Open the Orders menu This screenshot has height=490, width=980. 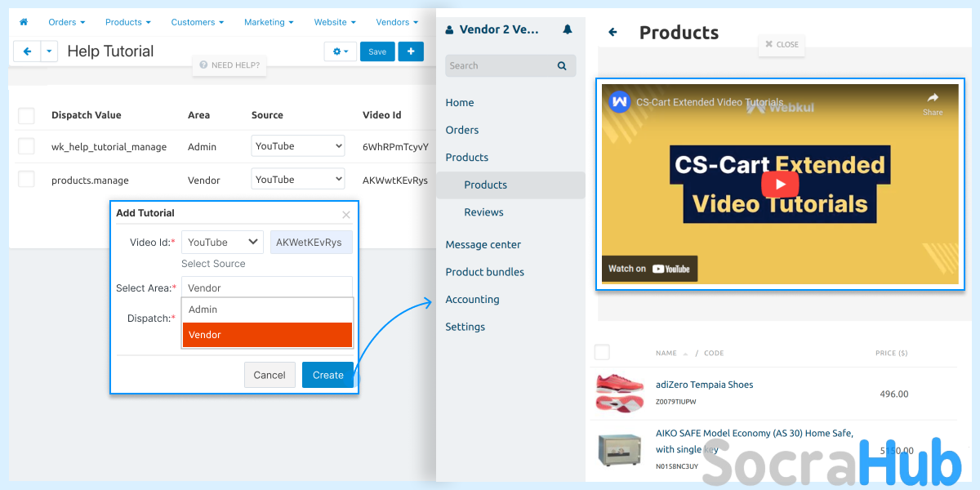[66, 22]
